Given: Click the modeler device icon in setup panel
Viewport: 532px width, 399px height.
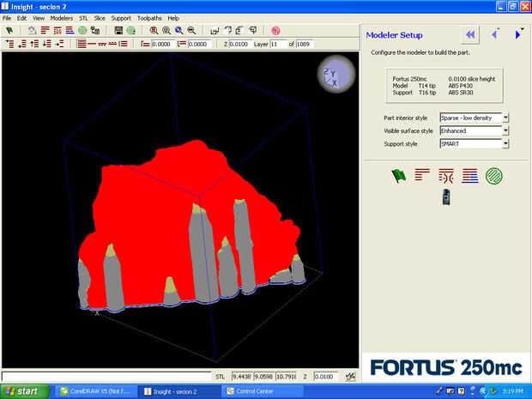Looking at the screenshot, I should (x=445, y=196).
